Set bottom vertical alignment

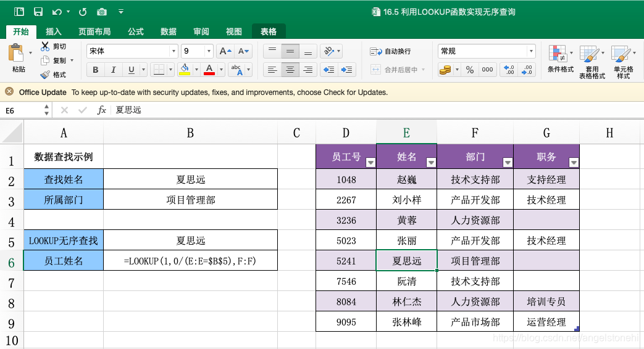point(308,51)
